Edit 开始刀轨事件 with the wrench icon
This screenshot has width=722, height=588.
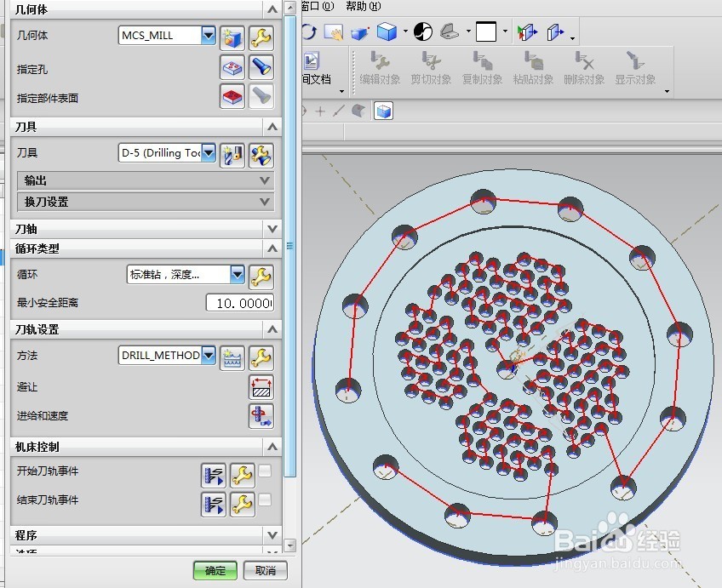[242, 476]
